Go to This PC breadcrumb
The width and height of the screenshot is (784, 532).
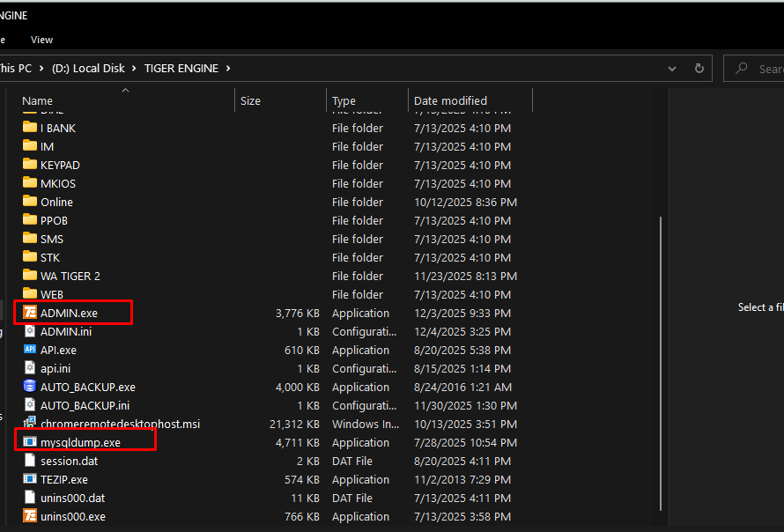pos(16,69)
